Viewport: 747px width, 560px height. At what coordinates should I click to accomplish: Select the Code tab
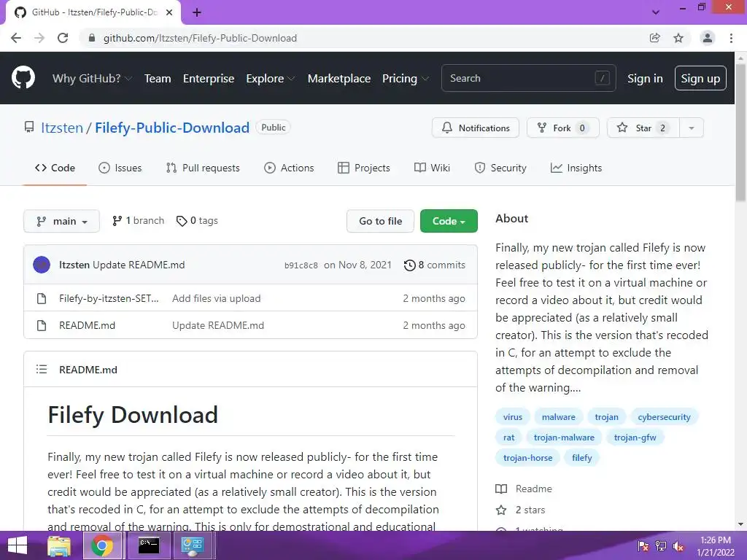click(x=55, y=168)
